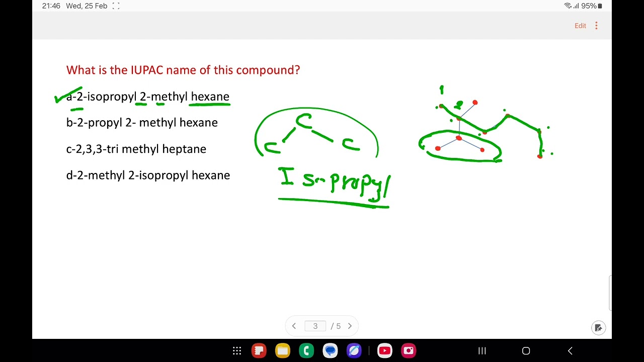The width and height of the screenshot is (644, 362).
Task: Tap the recent apps navigation button
Action: pyautogui.click(x=482, y=351)
